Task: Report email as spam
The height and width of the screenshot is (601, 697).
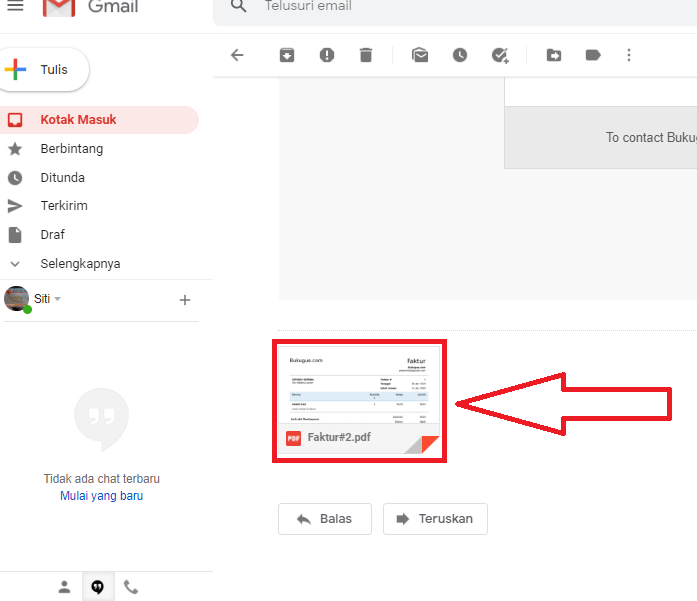Action: pos(327,55)
